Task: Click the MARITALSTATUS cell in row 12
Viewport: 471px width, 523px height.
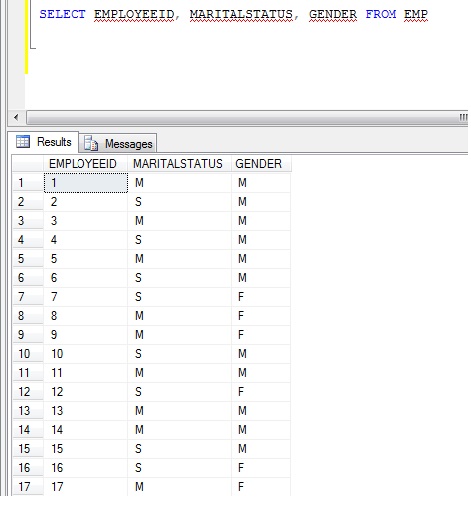Action: coord(179,392)
